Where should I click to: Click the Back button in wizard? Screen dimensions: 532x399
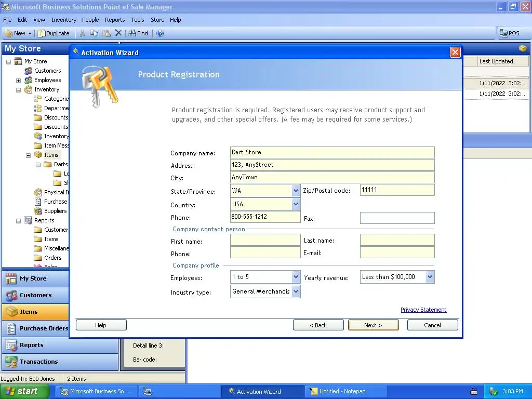(x=318, y=325)
